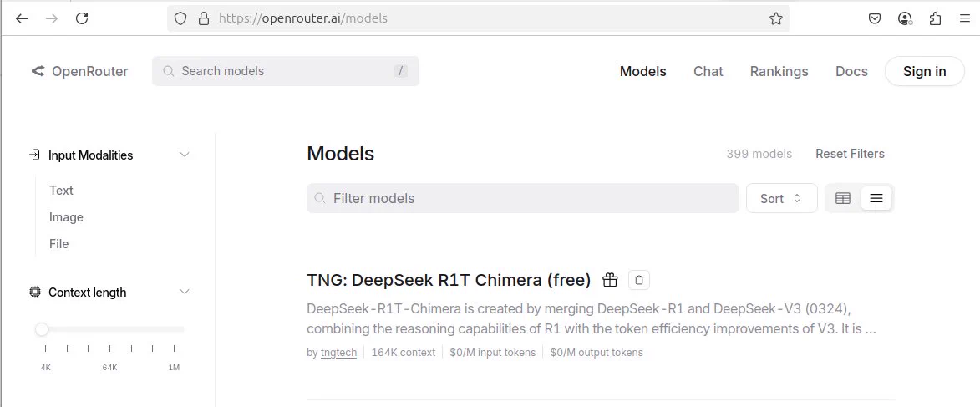Image resolution: width=980 pixels, height=407 pixels.
Task: Click the browser URL address bar
Action: pyautogui.click(x=478, y=18)
